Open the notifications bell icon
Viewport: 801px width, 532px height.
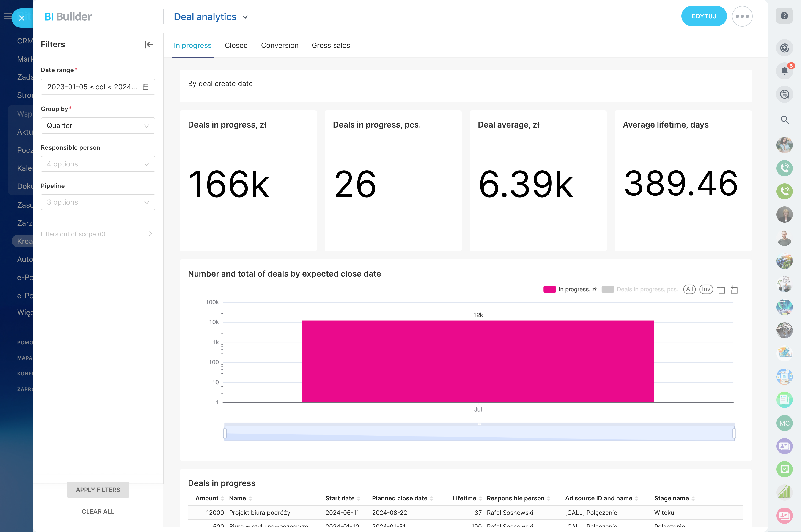(x=784, y=71)
